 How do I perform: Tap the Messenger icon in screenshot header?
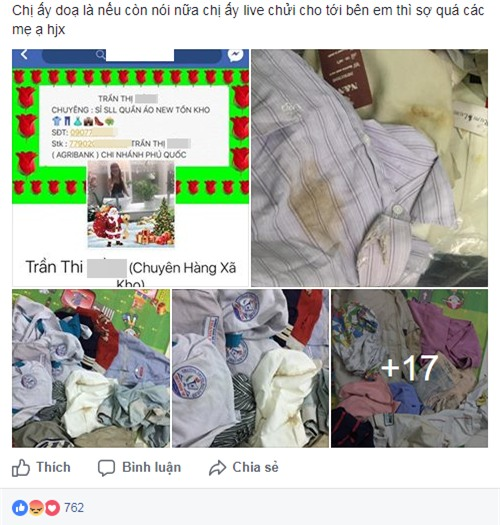click(235, 55)
